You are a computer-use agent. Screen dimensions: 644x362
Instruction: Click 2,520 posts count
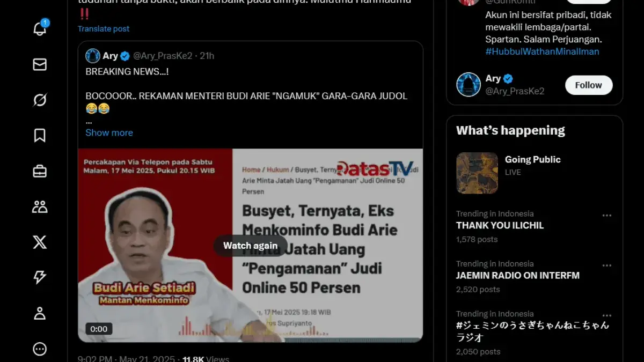(x=478, y=289)
